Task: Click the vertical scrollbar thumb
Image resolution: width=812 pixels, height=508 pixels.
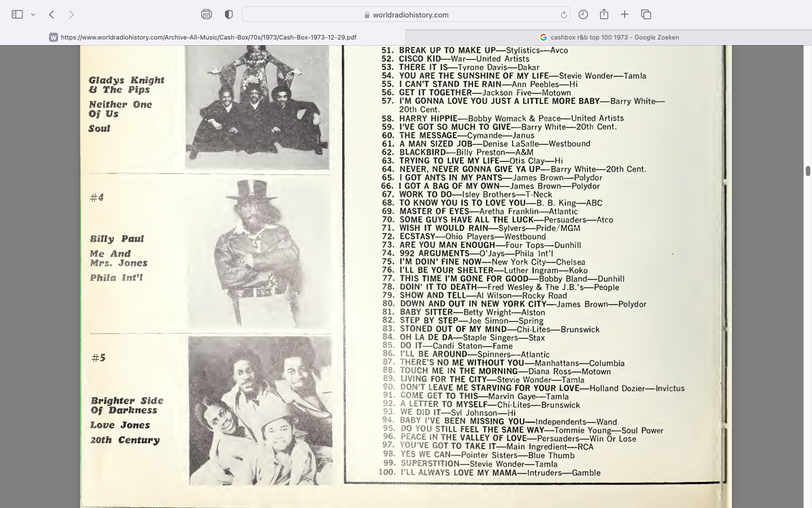Action: pyautogui.click(x=807, y=171)
